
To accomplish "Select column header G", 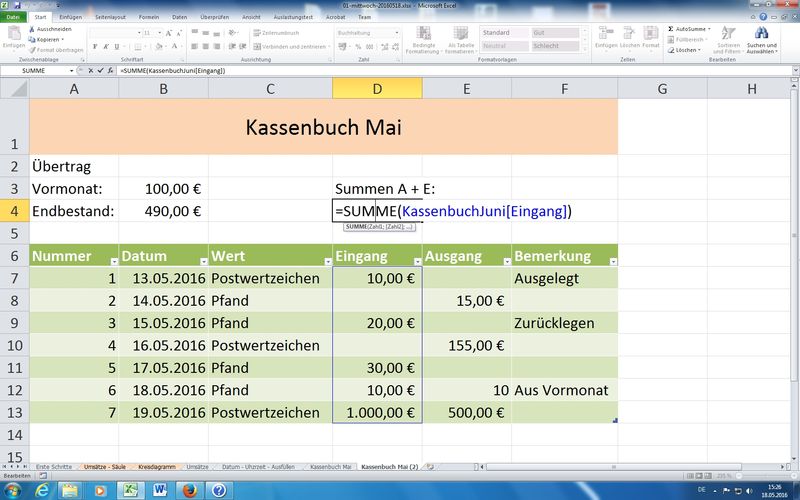I will click(x=662, y=89).
